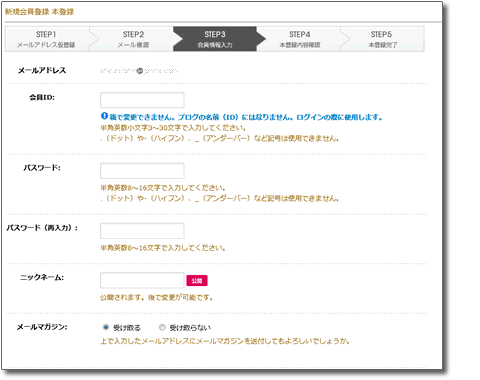Click the 会員ID: label
This screenshot has width=480, height=380.
pos(42,97)
